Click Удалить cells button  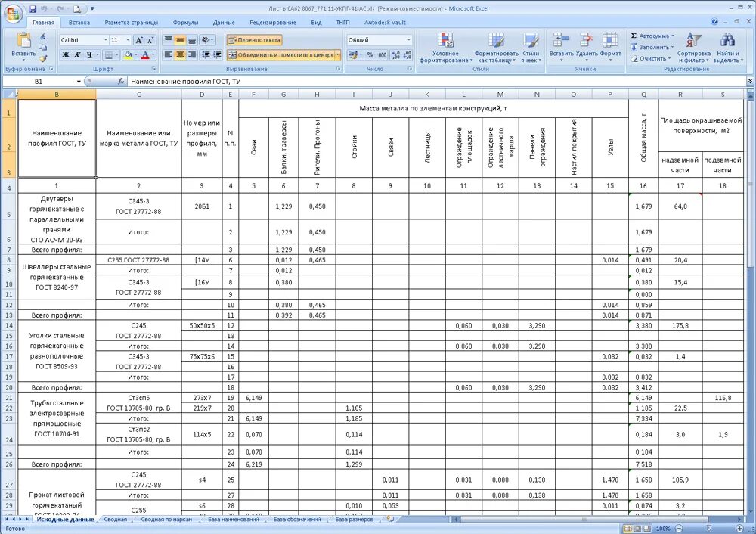click(587, 46)
